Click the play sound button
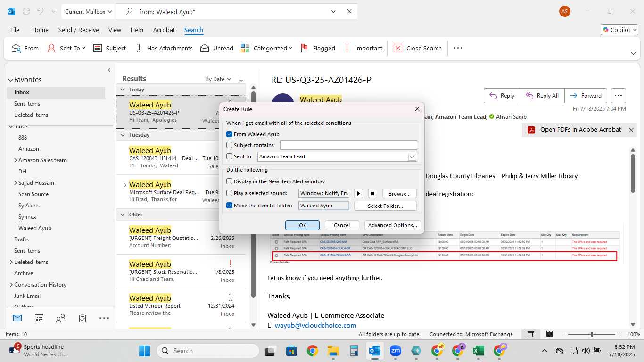Viewport: 644px width, 362px height. click(x=359, y=193)
